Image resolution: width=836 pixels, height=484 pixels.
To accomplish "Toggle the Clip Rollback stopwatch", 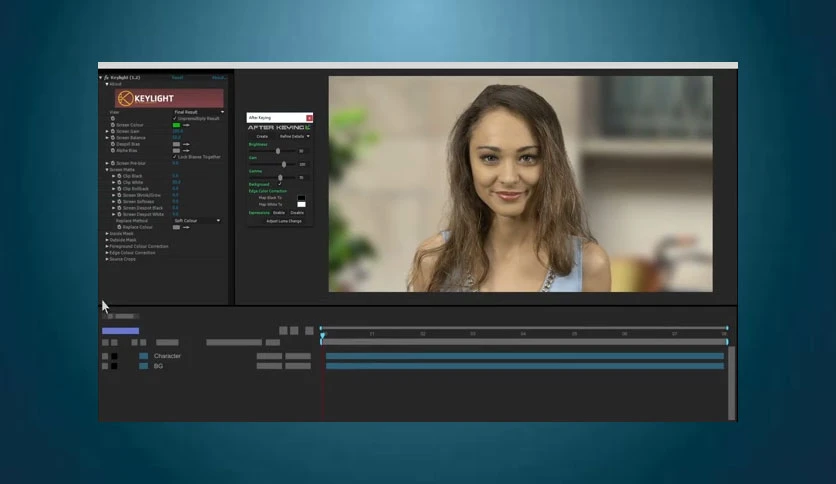I will (x=119, y=189).
